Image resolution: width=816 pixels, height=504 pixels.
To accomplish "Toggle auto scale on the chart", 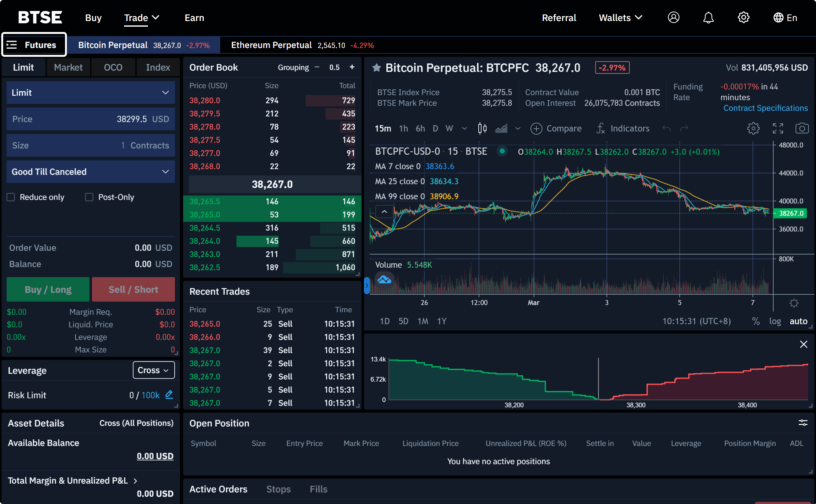I will [798, 321].
